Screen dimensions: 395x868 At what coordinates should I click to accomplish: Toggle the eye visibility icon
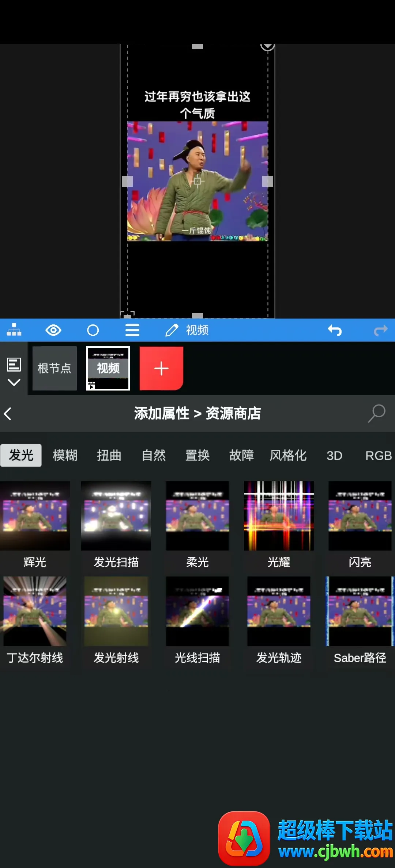click(x=53, y=330)
